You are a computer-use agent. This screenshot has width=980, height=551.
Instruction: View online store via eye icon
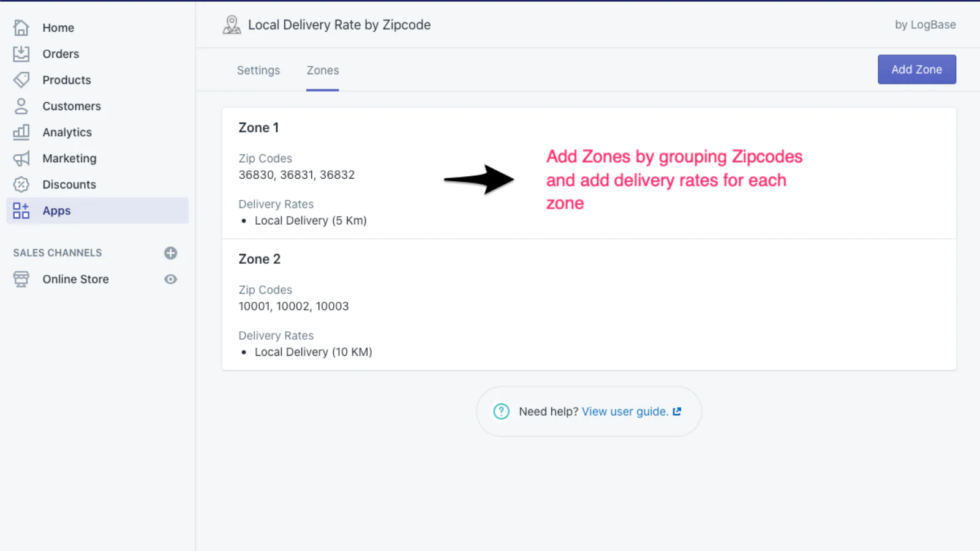[171, 279]
